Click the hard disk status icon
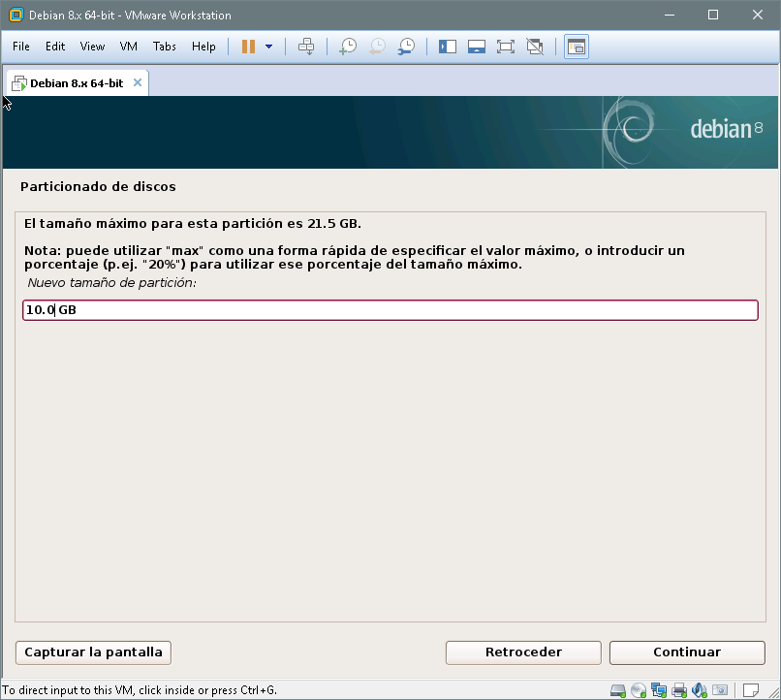This screenshot has height=700, width=781. pos(618,690)
